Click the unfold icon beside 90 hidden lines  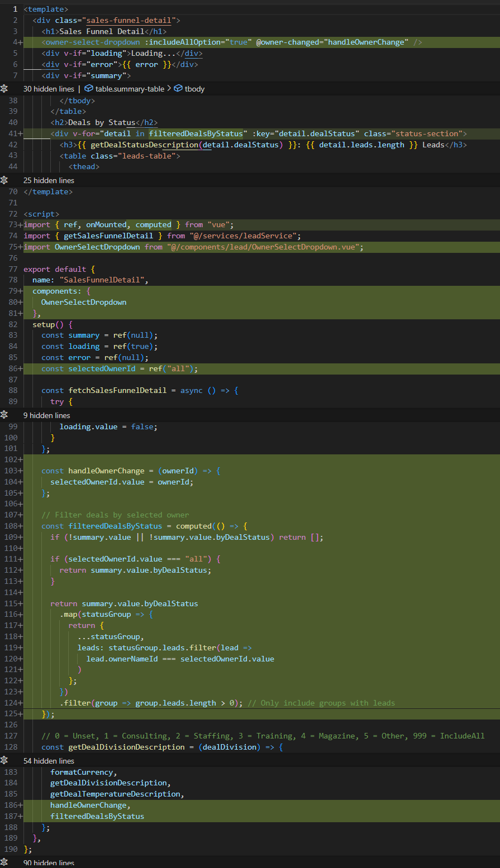point(4,863)
